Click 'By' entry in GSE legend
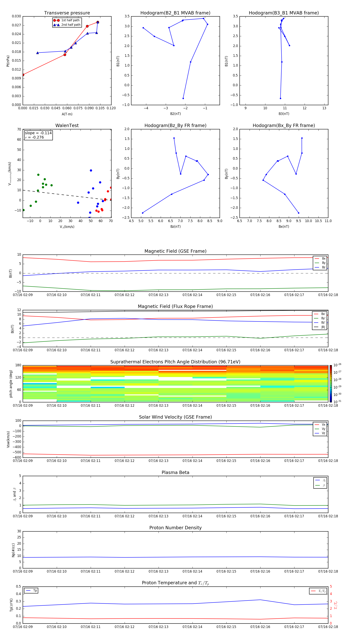 pos(320,263)
